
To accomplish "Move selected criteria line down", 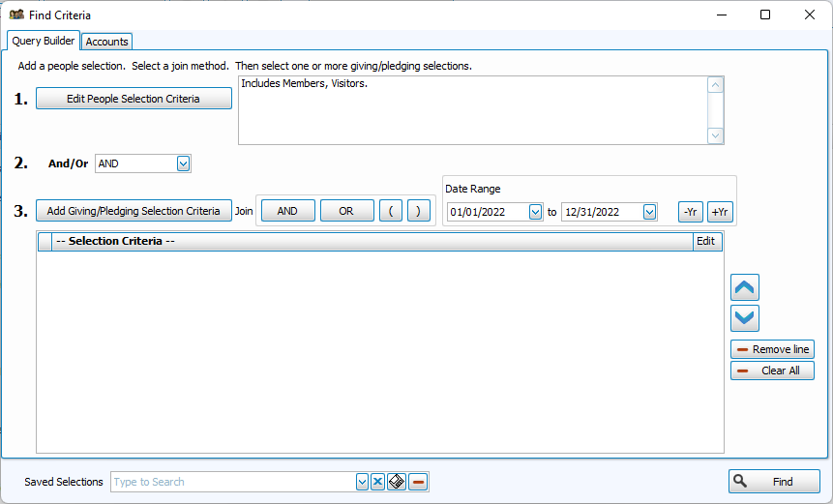I will tap(745, 318).
